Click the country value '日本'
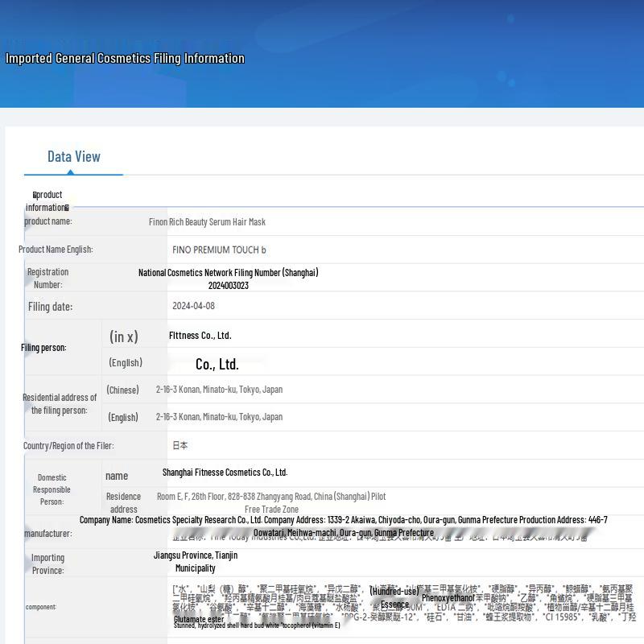The image size is (644, 644). [x=180, y=445]
